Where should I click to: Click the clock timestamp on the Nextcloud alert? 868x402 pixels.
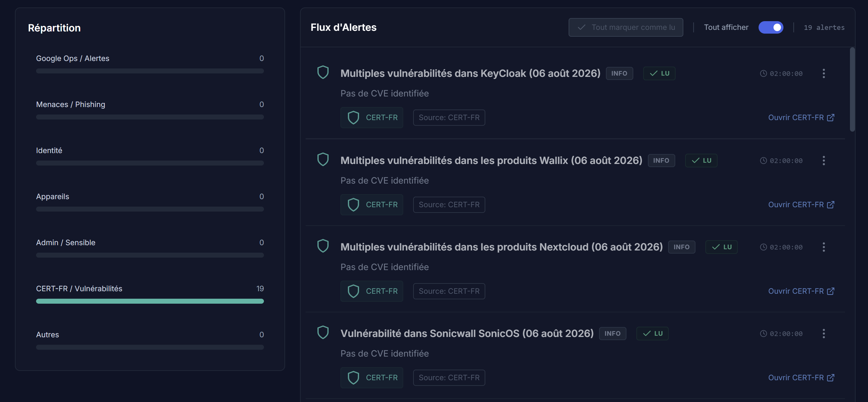pos(781,247)
